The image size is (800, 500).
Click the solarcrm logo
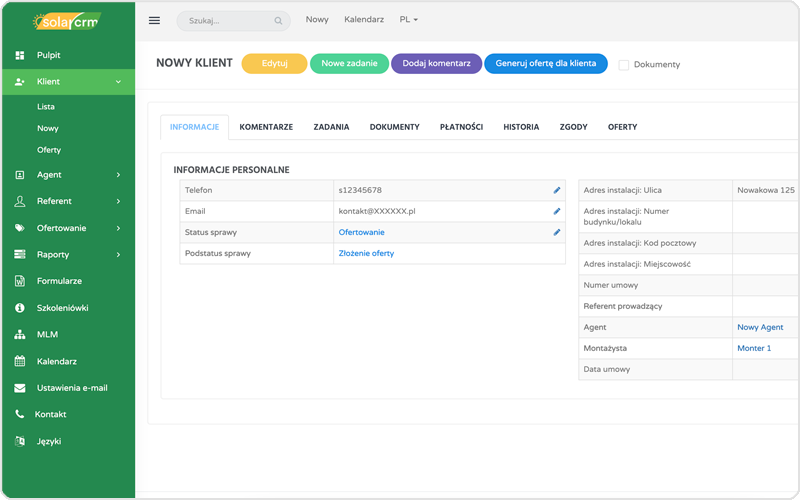(x=67, y=21)
